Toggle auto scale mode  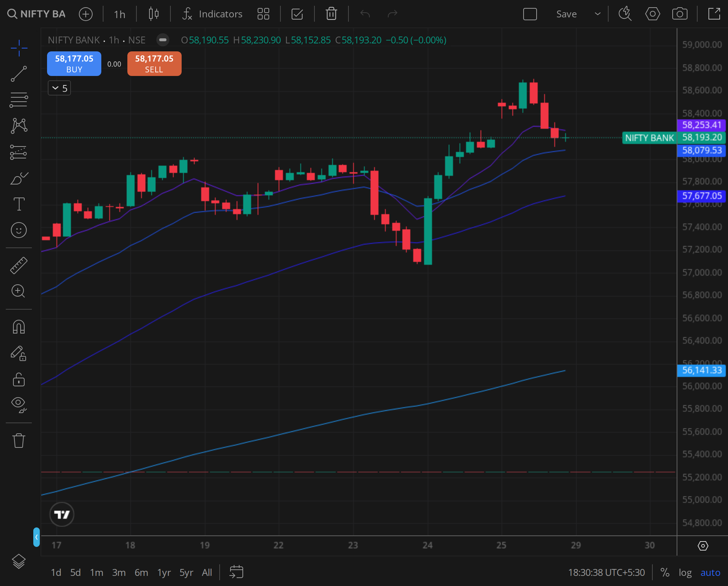click(x=710, y=573)
